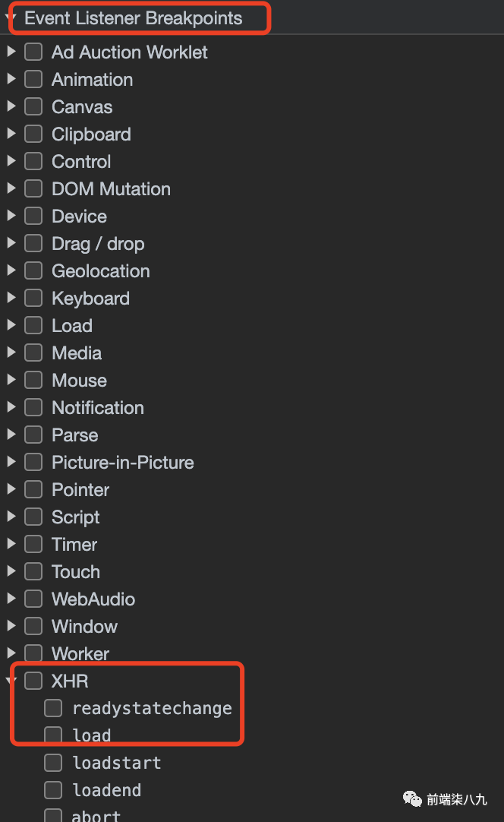Viewport: 504px width, 822px height.
Task: Check the Clipboard category checkbox
Action: coord(33,134)
